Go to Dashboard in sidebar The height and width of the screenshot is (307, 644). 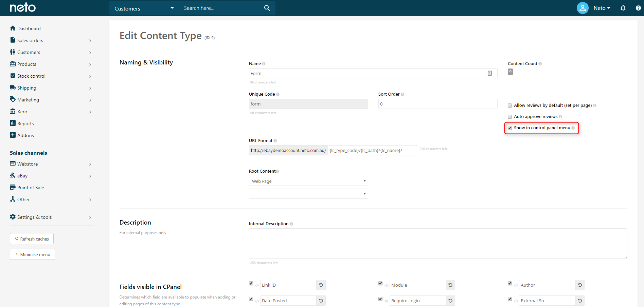tap(29, 28)
